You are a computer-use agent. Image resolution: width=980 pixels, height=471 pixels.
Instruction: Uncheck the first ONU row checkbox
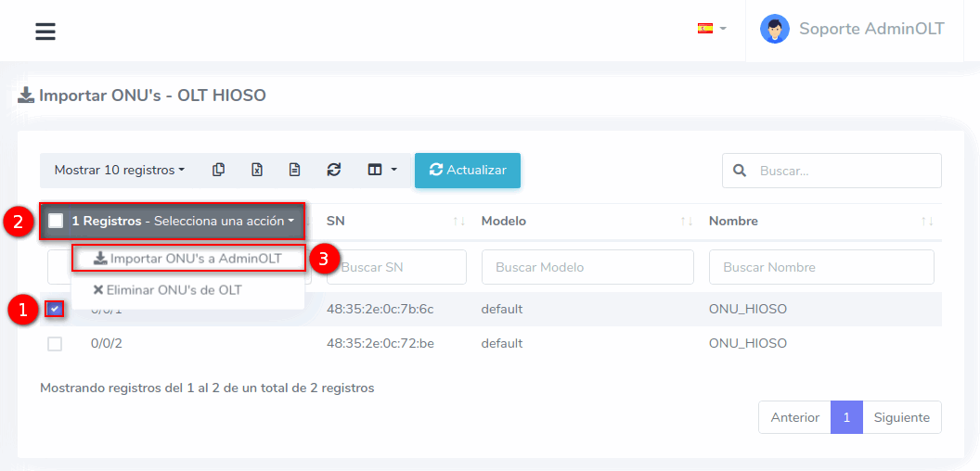coord(55,309)
